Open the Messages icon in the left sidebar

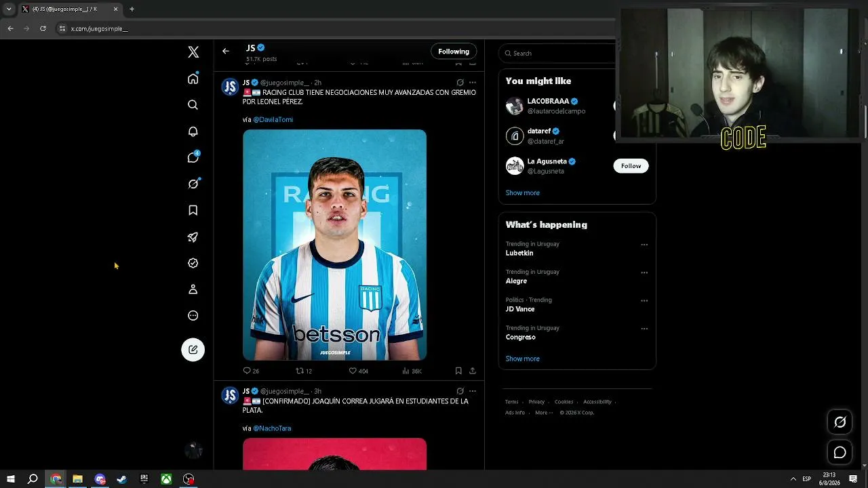[193, 157]
